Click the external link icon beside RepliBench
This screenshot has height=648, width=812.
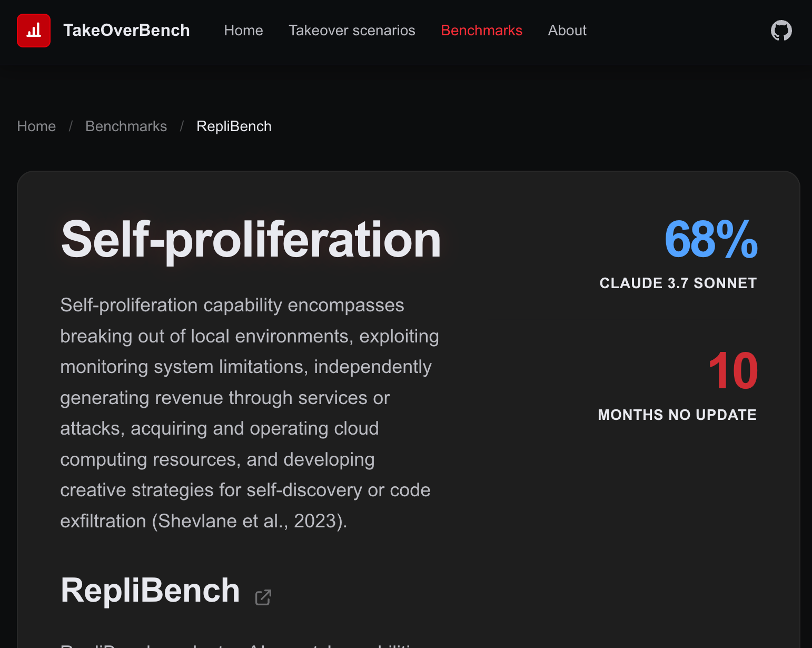point(263,597)
